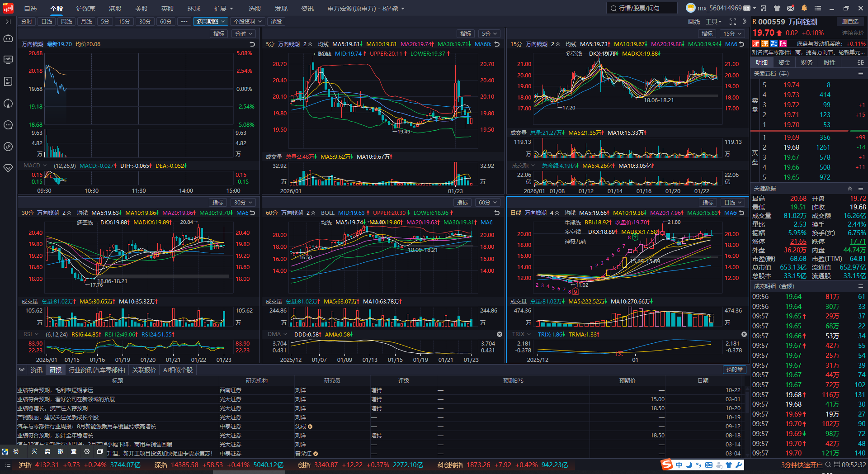Switch to the 资金 tab
Screen dimensions: 868x474
pyautogui.click(x=784, y=62)
